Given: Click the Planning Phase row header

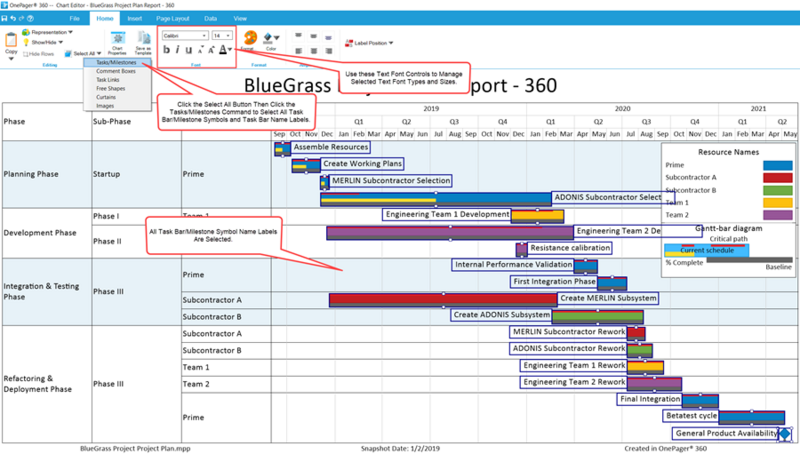Looking at the screenshot, I should (31, 174).
